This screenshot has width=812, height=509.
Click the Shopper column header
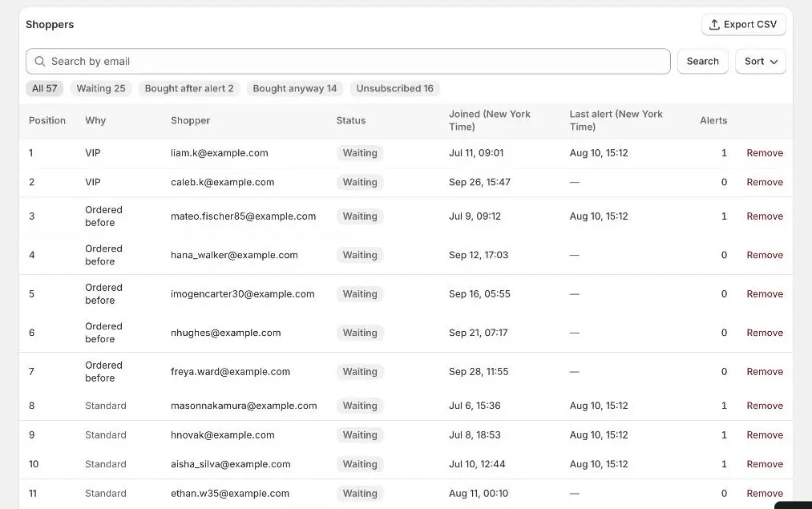pos(191,120)
